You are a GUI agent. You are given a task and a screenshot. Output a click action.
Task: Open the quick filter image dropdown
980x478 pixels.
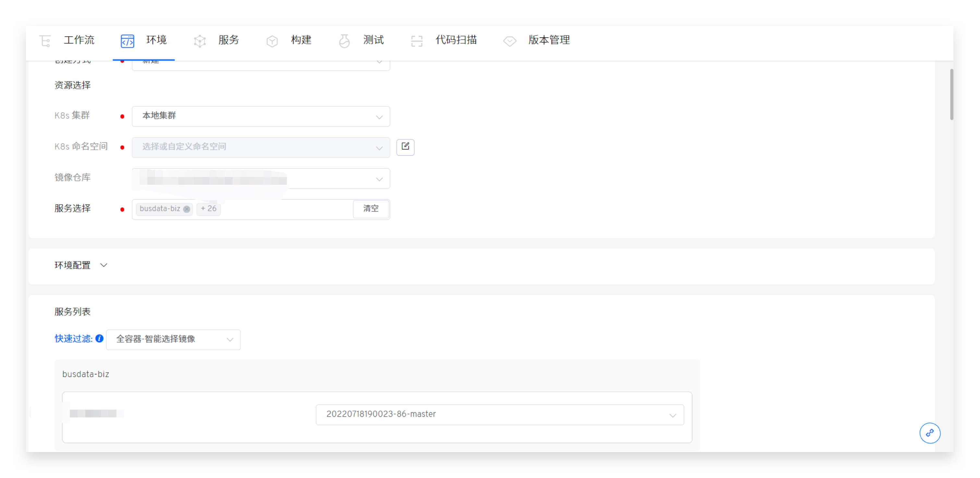click(x=173, y=339)
